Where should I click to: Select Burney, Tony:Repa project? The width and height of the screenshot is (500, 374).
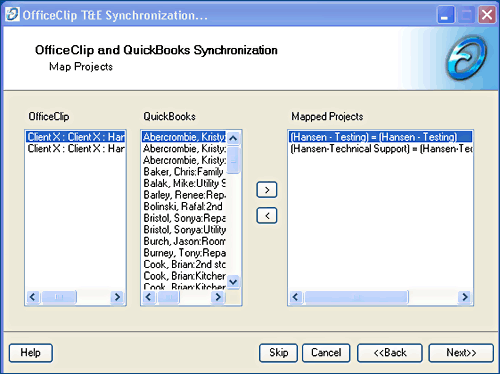click(x=184, y=253)
